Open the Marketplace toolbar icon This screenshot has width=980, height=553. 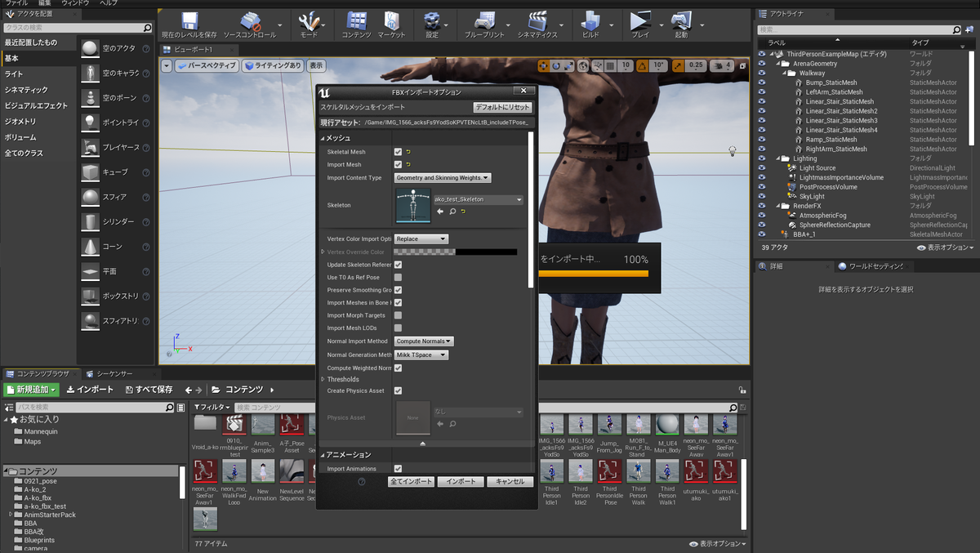click(x=391, y=21)
